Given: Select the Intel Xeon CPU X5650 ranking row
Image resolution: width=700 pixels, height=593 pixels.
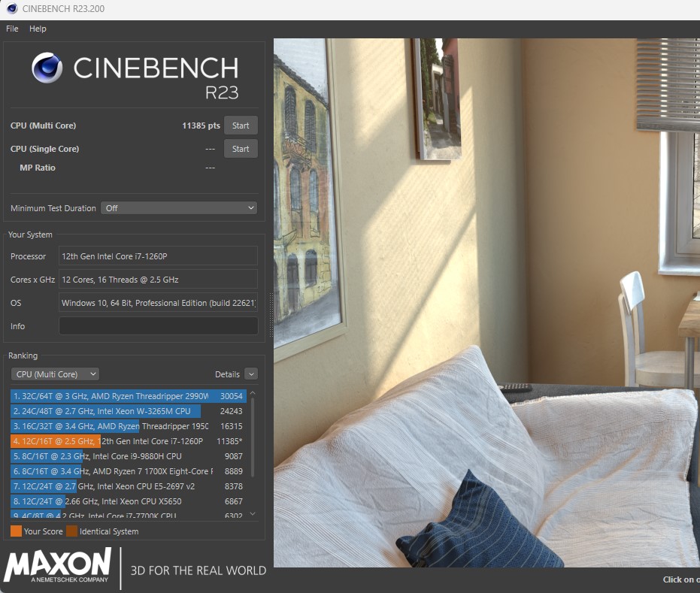Looking at the screenshot, I should pyautogui.click(x=128, y=501).
